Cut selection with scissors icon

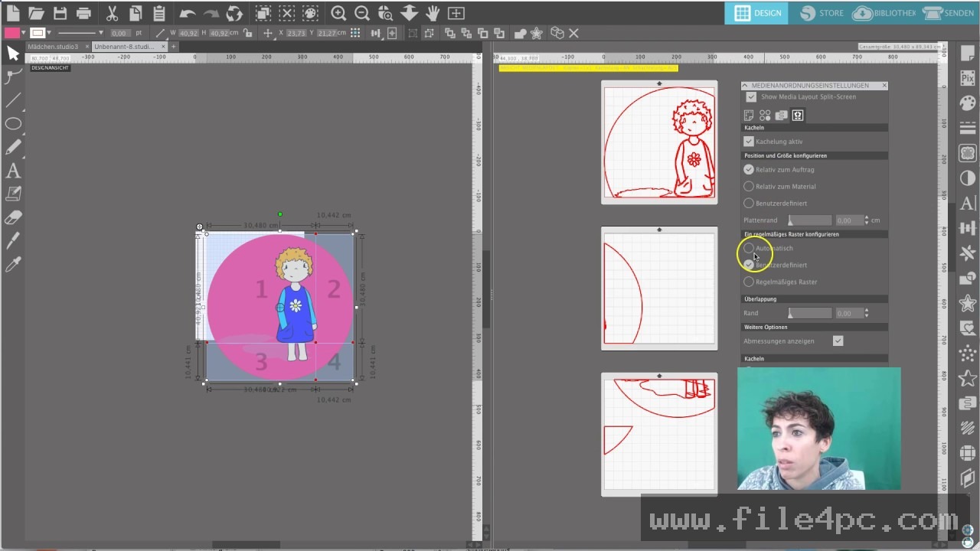click(x=112, y=13)
